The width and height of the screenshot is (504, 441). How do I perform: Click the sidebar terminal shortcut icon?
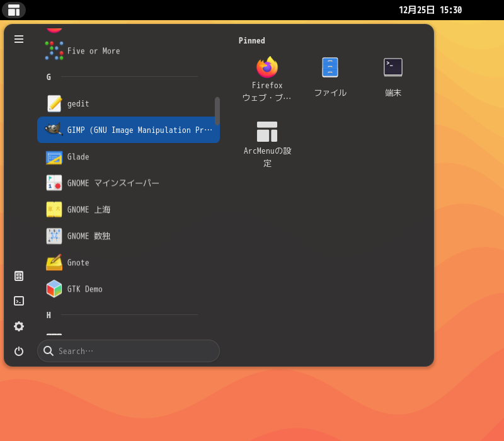[x=19, y=301]
